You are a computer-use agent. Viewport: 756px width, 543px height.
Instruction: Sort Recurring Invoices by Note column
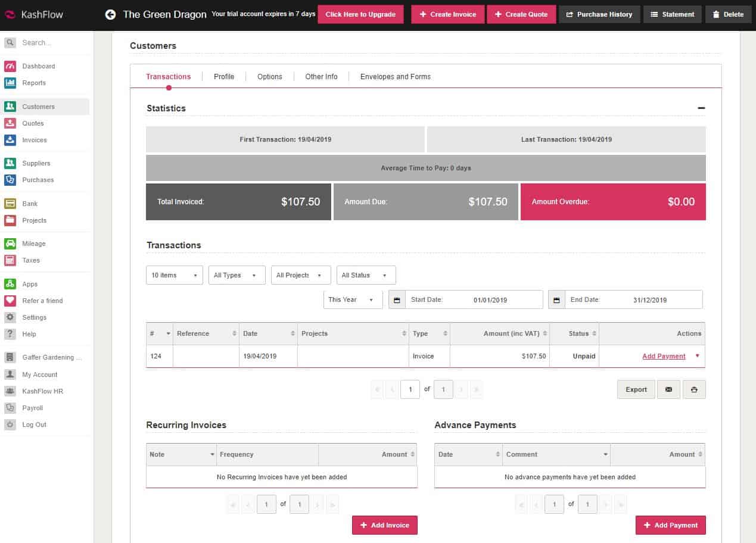pos(181,454)
